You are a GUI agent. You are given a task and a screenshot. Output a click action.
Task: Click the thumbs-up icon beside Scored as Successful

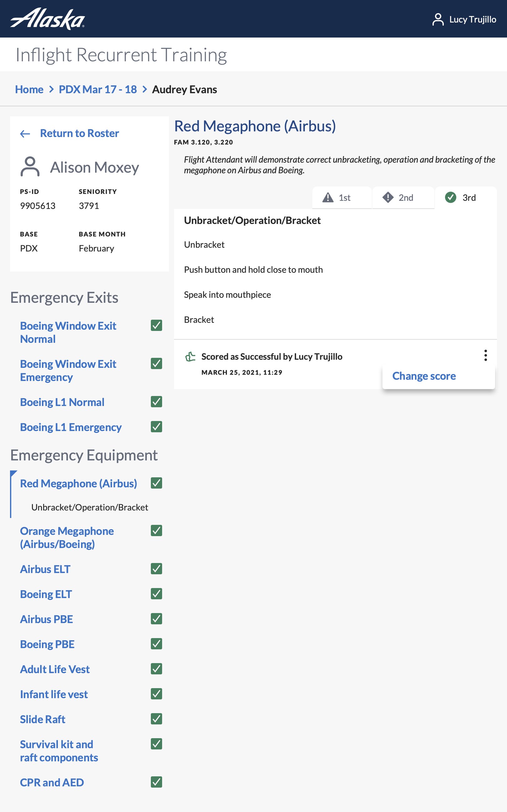coord(191,357)
